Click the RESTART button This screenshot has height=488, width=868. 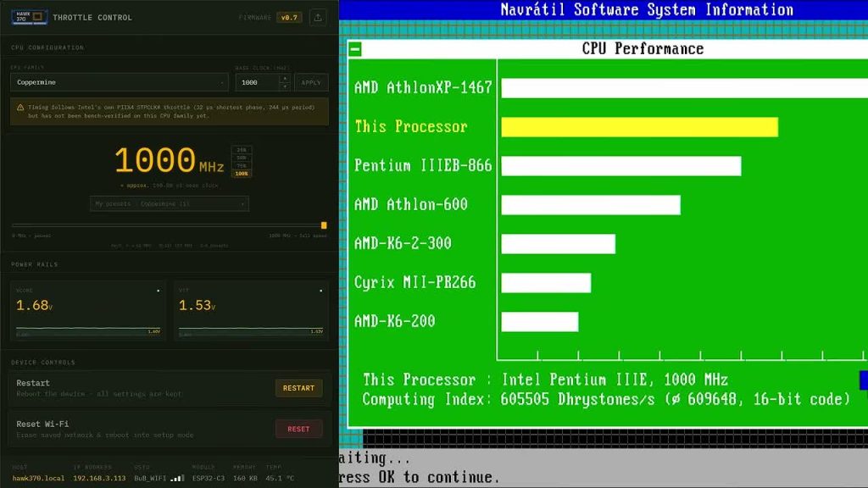[299, 388]
